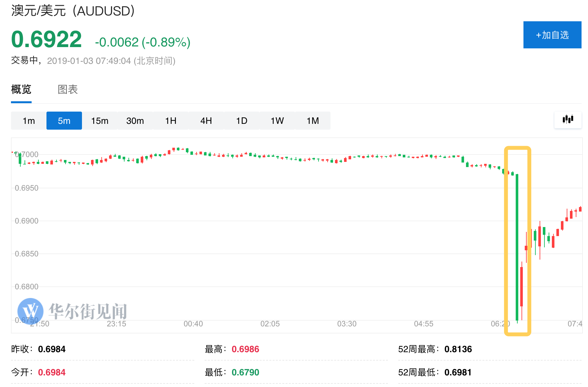Screen dimensions: 588x387
Task: Click the 52周最高 value 0.8136
Action: pos(458,349)
